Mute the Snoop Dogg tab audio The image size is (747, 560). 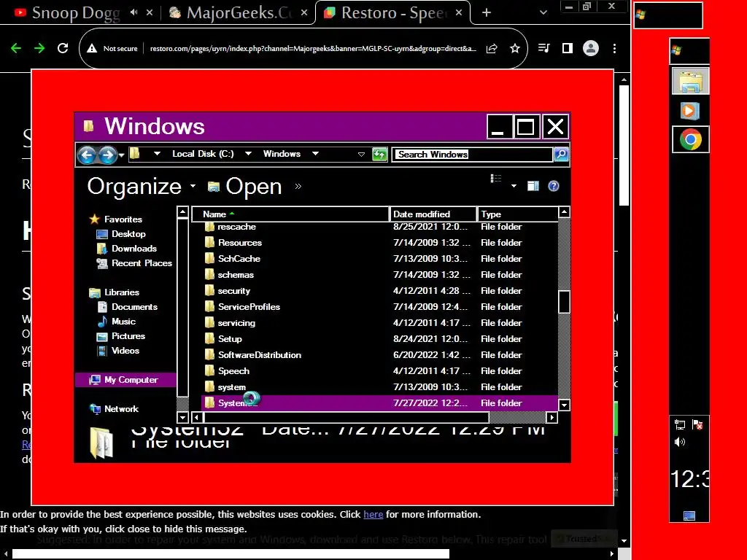(x=134, y=12)
